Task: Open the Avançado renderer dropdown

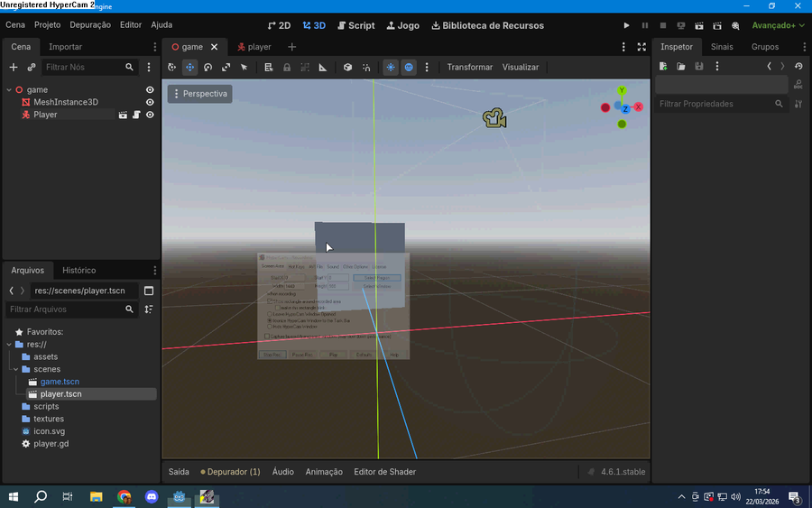Action: pos(778,25)
